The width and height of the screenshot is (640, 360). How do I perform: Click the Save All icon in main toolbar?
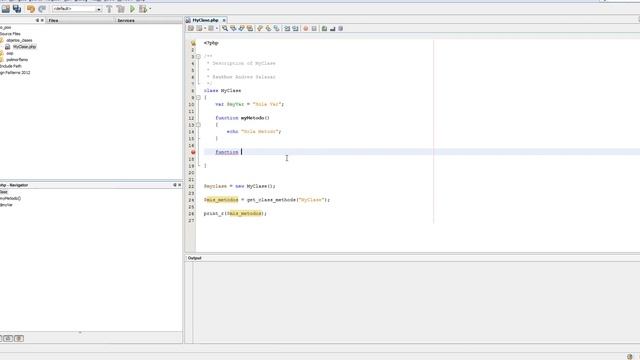click(x=17, y=9)
